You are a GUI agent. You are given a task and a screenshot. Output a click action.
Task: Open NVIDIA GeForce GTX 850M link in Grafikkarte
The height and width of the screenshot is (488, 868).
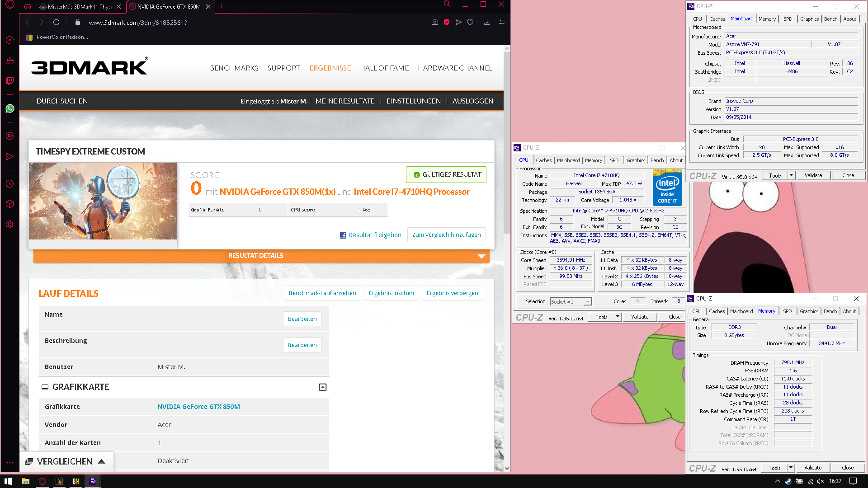pyautogui.click(x=198, y=407)
